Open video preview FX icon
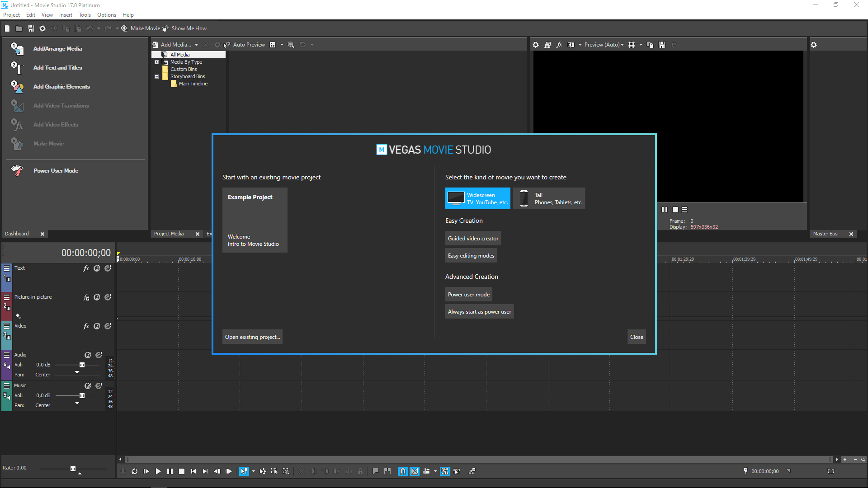The width and height of the screenshot is (868, 488). coord(559,45)
